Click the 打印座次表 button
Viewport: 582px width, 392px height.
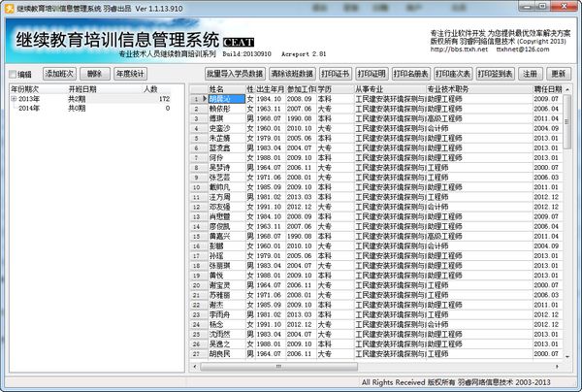[x=455, y=74]
